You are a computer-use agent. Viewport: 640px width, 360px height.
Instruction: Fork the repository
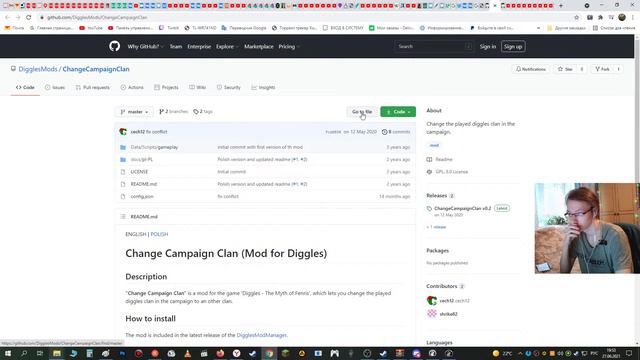tap(602, 69)
